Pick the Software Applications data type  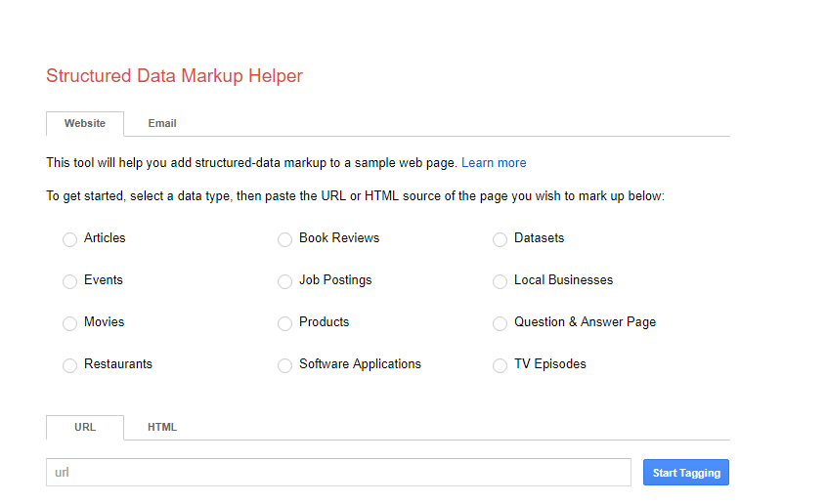click(x=284, y=365)
